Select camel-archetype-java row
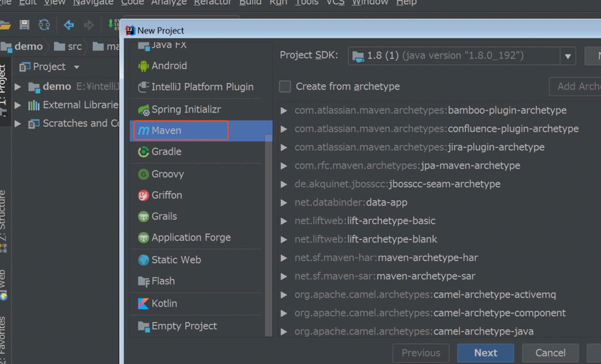 pyautogui.click(x=439, y=330)
